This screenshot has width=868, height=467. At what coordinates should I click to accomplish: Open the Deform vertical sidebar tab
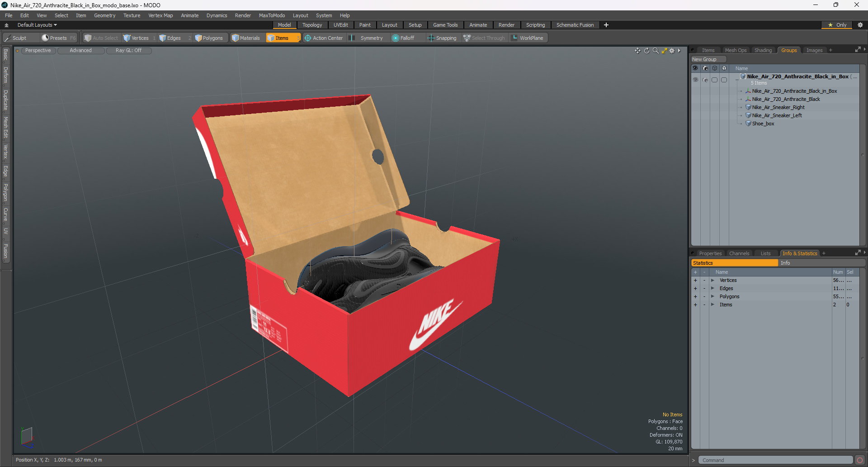(5, 75)
